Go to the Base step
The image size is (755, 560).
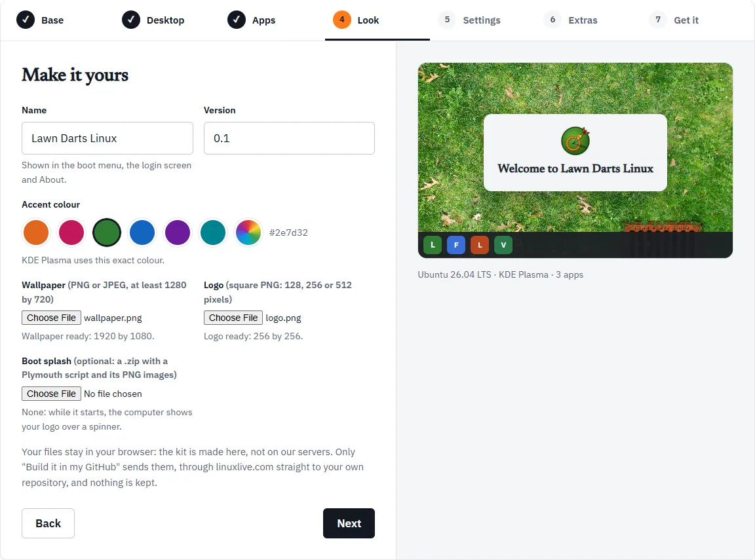point(41,20)
